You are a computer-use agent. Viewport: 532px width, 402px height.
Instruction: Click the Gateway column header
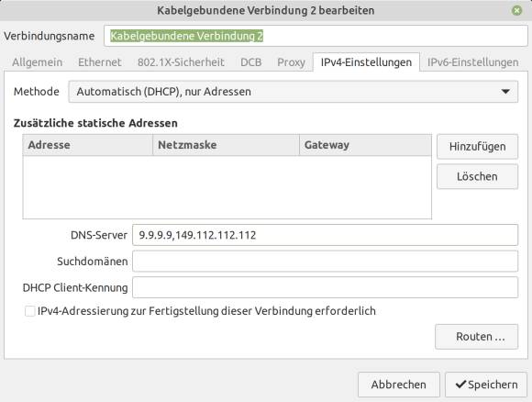point(366,145)
